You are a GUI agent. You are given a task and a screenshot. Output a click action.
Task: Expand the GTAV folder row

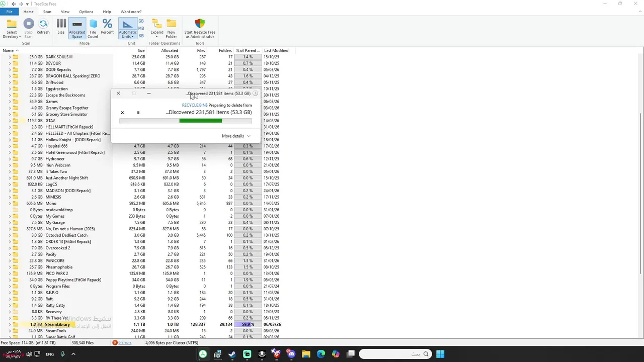coord(10,121)
